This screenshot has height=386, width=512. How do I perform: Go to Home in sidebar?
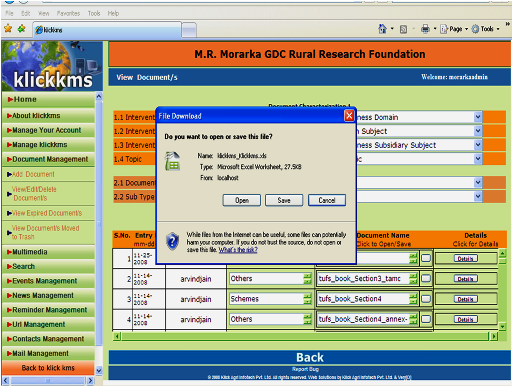pyautogui.click(x=48, y=99)
